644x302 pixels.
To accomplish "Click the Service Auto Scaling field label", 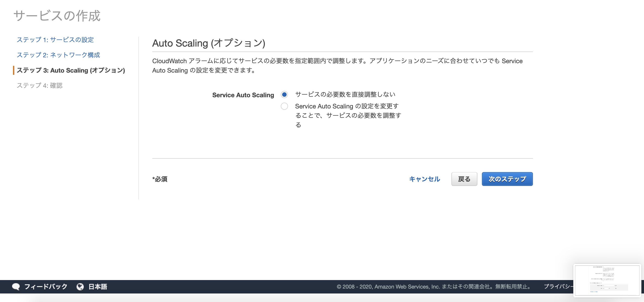I will click(x=243, y=95).
